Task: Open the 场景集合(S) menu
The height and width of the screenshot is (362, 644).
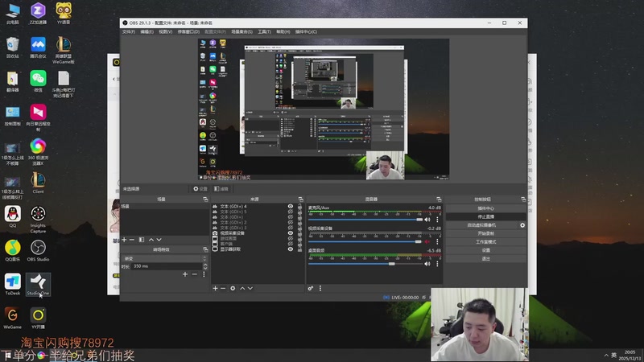Action: pos(242,31)
